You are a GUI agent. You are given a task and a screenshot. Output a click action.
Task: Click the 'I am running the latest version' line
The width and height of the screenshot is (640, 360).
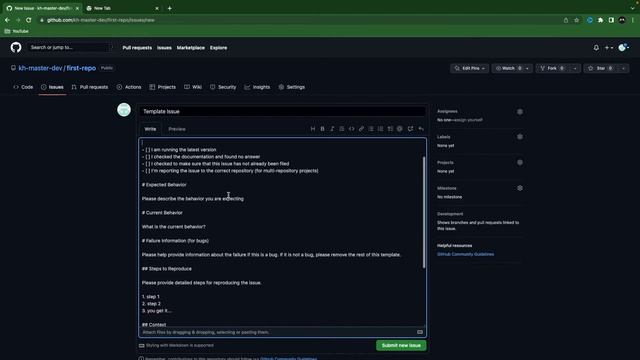(x=179, y=150)
